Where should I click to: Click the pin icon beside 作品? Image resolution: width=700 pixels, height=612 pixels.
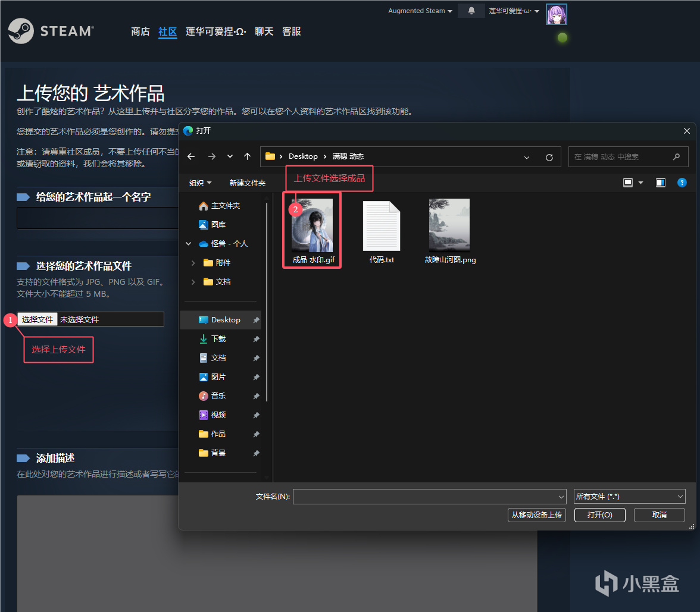click(x=256, y=434)
